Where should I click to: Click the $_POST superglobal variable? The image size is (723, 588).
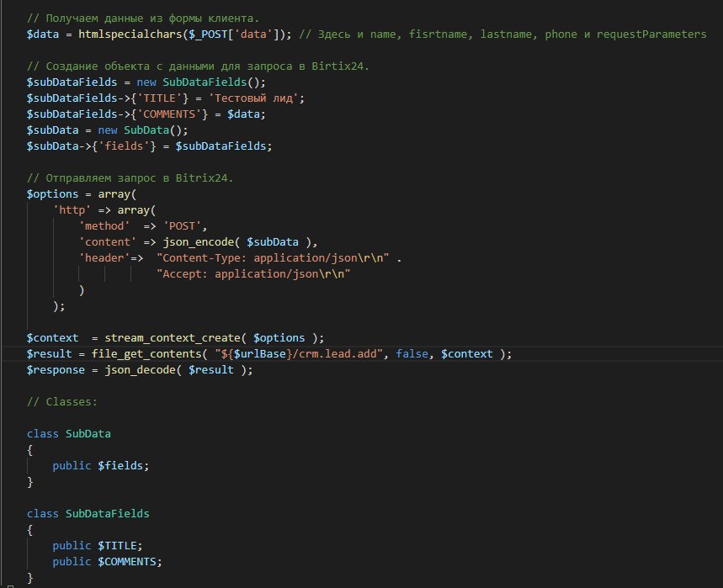coord(208,34)
